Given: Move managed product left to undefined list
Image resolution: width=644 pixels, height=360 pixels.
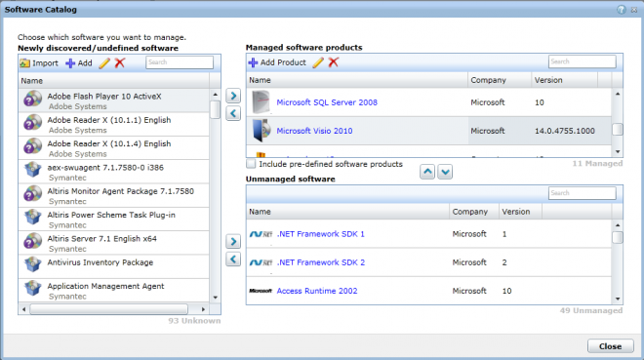Looking at the screenshot, I should click(x=233, y=113).
